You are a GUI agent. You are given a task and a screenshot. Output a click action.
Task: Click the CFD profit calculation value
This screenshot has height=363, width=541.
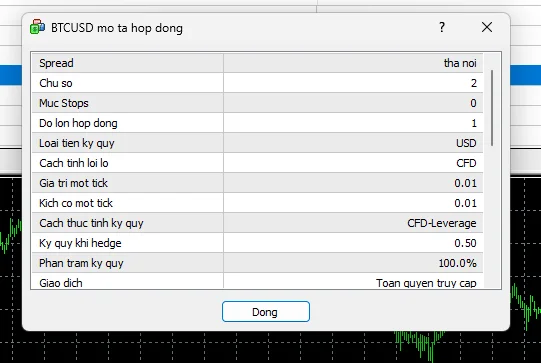pyautogui.click(x=466, y=163)
